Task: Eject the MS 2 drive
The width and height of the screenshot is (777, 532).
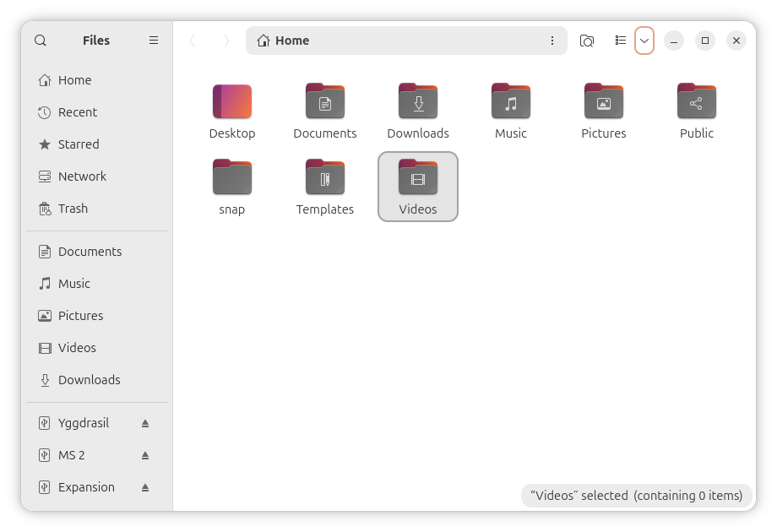Action: (145, 455)
